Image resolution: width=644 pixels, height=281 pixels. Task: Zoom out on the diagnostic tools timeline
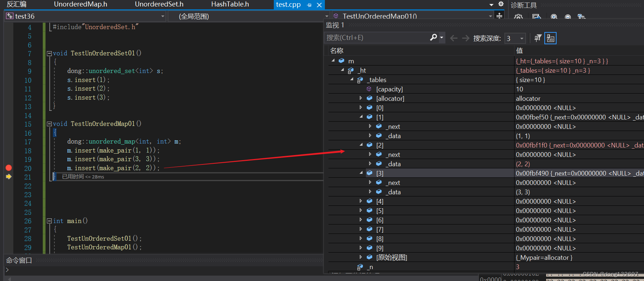tap(568, 17)
